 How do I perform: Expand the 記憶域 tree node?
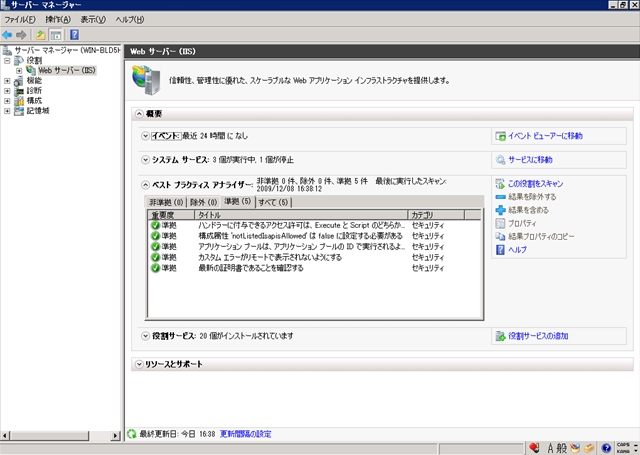(x=7, y=111)
